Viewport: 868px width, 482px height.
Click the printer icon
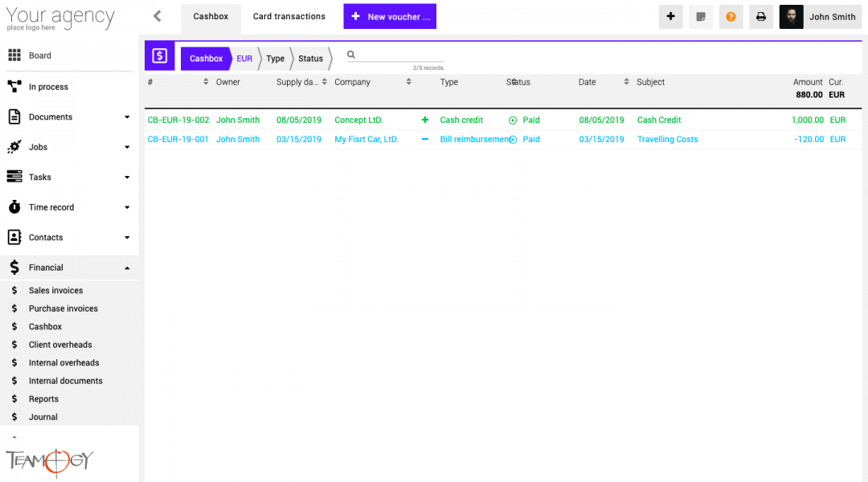click(761, 17)
